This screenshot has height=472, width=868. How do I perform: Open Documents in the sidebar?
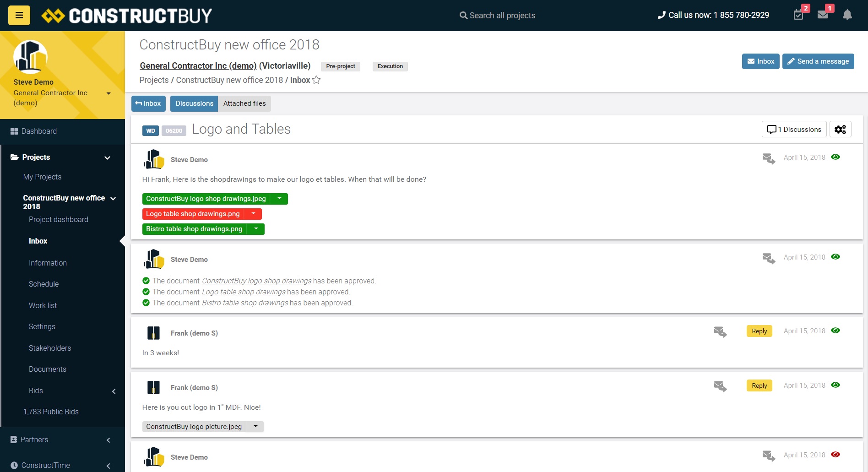pyautogui.click(x=48, y=369)
